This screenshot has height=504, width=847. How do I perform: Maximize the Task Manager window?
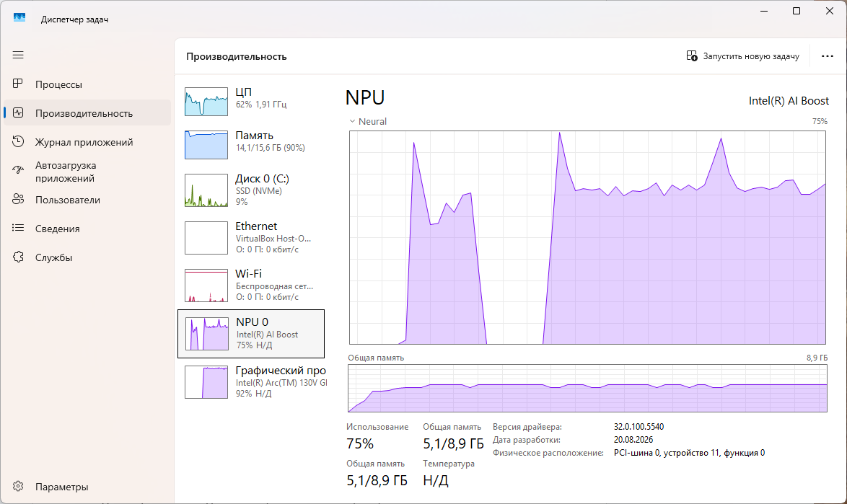tap(796, 11)
